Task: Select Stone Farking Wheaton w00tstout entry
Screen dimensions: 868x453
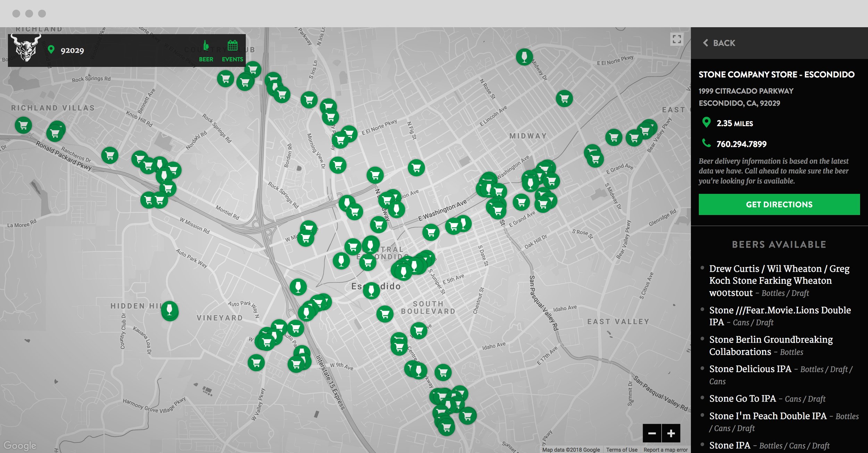Action: point(779,280)
